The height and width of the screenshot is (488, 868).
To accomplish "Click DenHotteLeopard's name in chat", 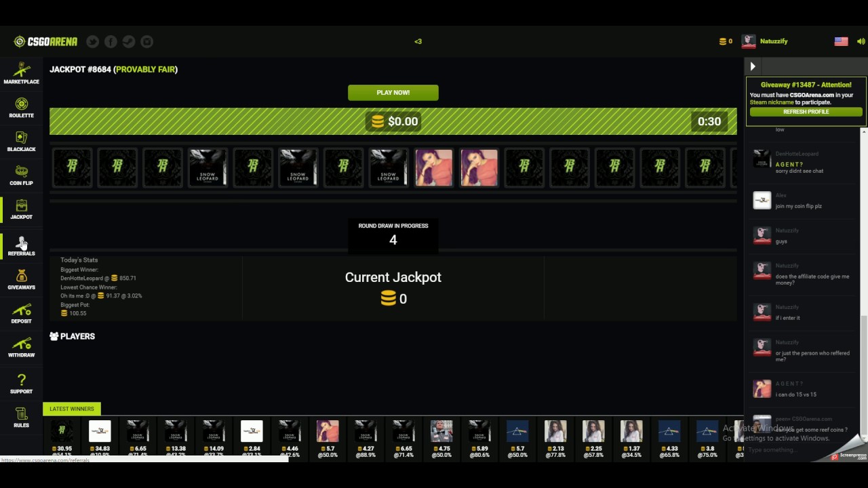I will 797,154.
